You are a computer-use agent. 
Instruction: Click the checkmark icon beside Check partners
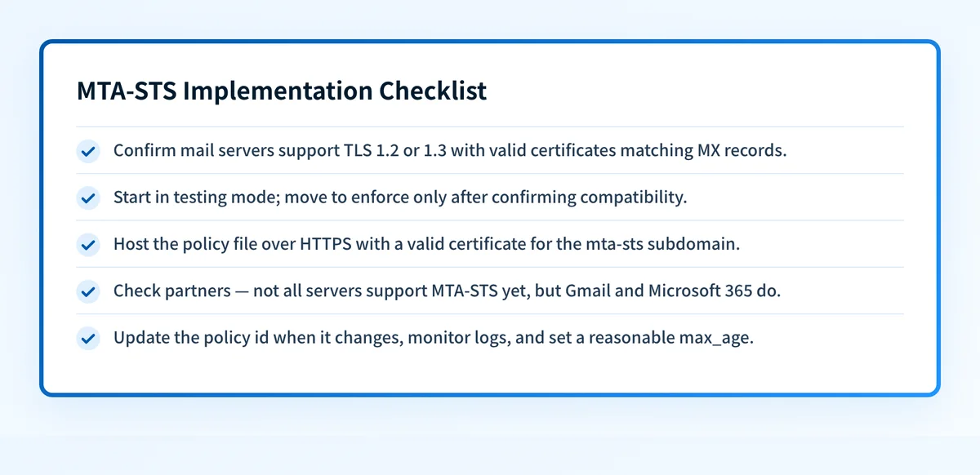[x=88, y=291]
